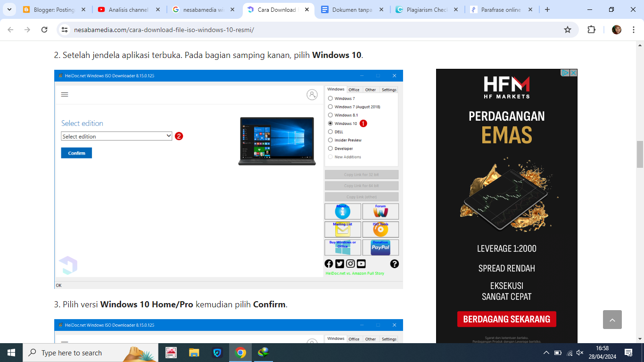Close the Analisis channel tab
Image resolution: width=644 pixels, height=362 pixels.
158,9
